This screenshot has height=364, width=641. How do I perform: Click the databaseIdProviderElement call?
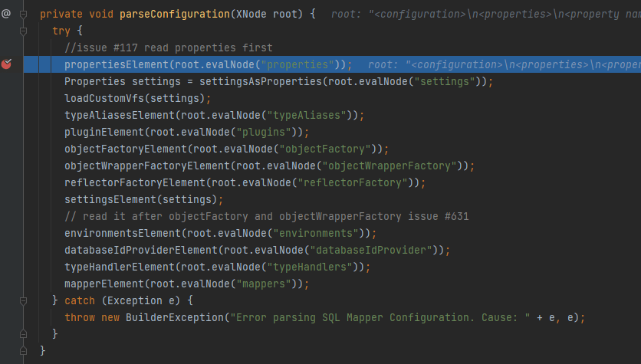tap(141, 250)
